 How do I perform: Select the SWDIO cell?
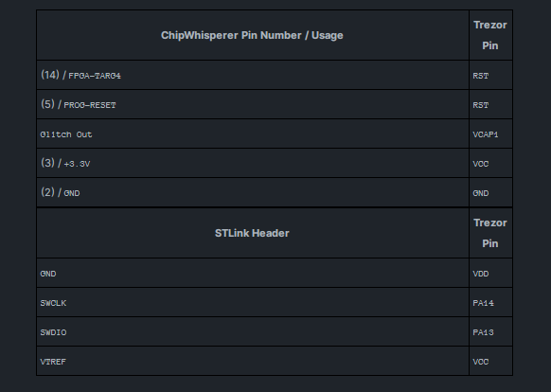tap(253, 332)
